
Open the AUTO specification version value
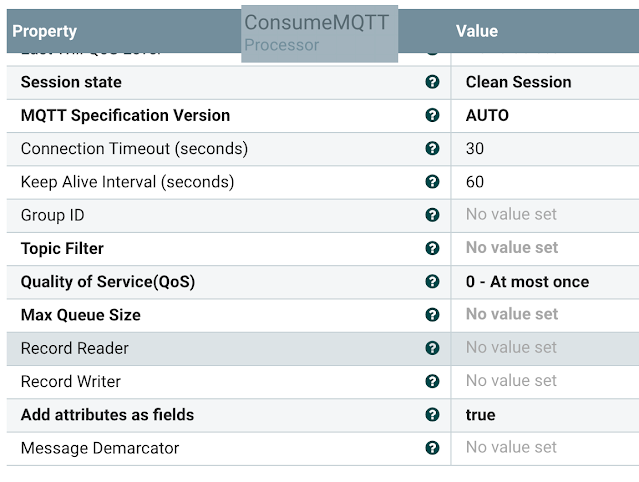point(487,115)
